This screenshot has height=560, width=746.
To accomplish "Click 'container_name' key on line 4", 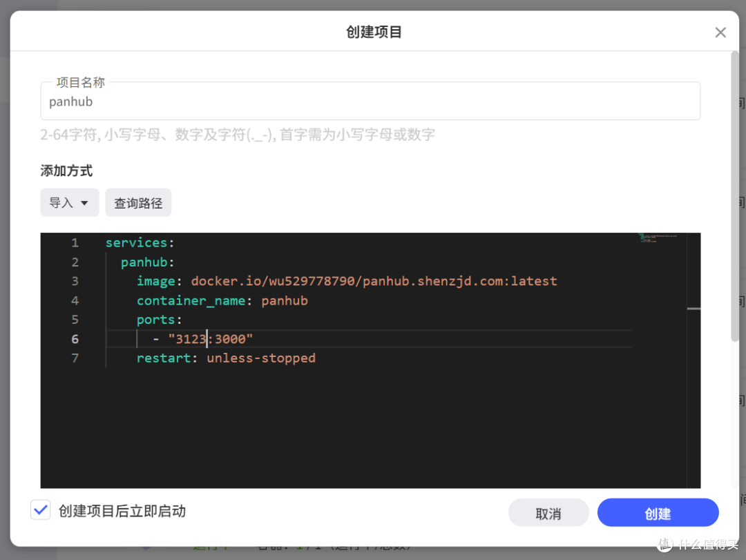I will (x=191, y=300).
